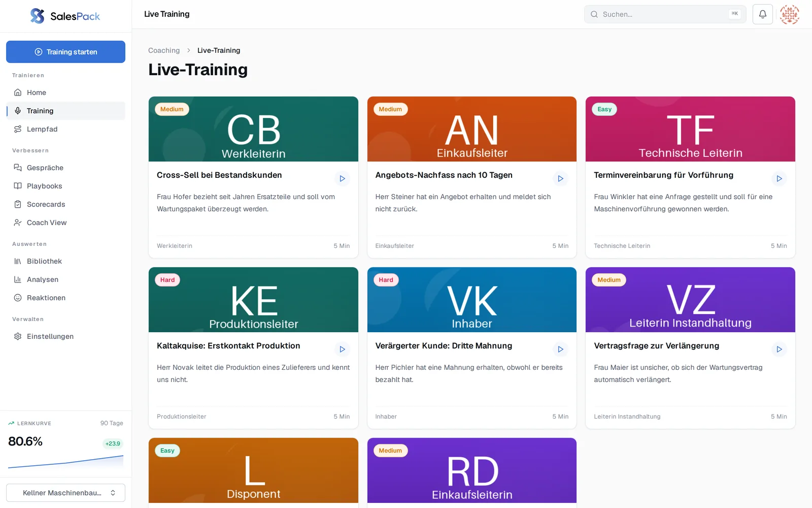This screenshot has width=812, height=508.
Task: Open notifications bell
Action: click(x=763, y=14)
